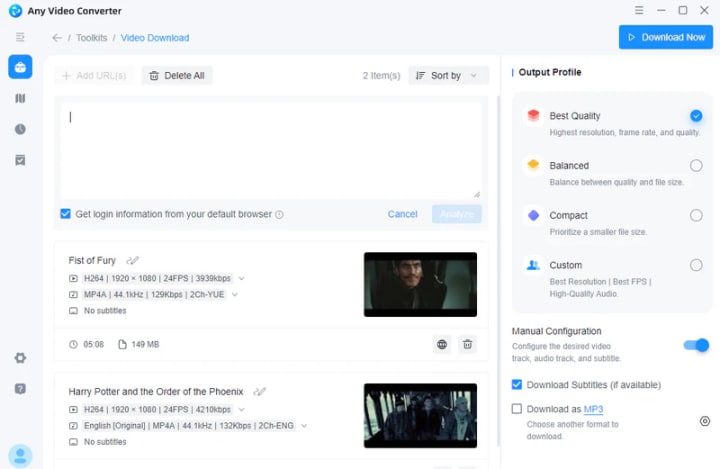Click Cancel in the URL entry box
The width and height of the screenshot is (720, 469).
pyautogui.click(x=402, y=214)
